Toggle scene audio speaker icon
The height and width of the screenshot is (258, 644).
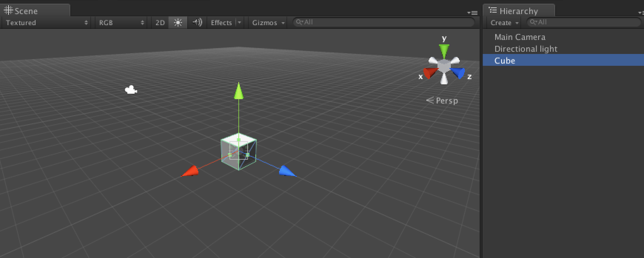coord(197,23)
